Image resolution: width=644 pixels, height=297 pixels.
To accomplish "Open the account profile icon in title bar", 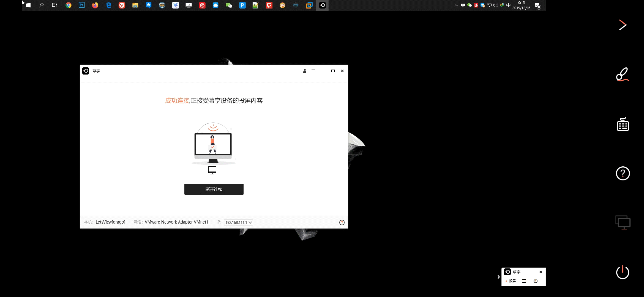I will tap(305, 71).
